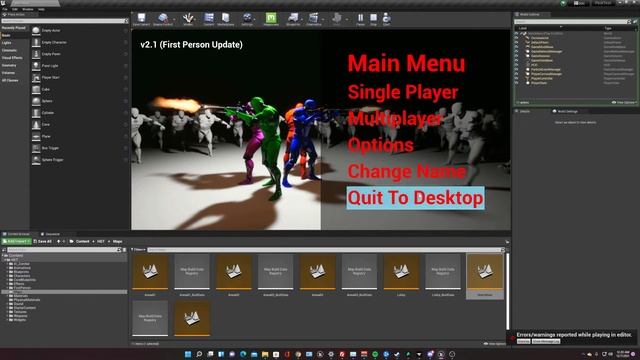Screen dimensions: 640x360
Task: Click Options in the game menu
Action: (380, 145)
